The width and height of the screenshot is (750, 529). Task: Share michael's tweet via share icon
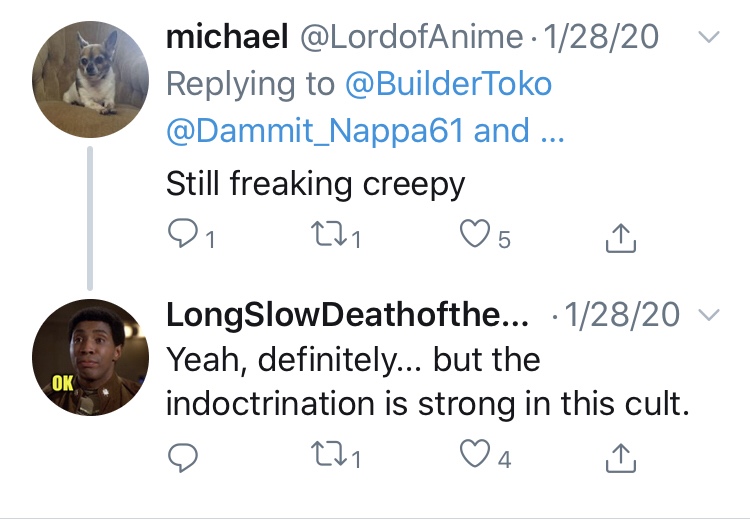pos(620,238)
